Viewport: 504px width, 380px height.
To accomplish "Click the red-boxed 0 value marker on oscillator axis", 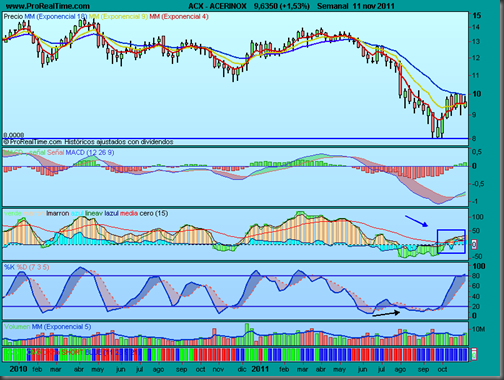I will 474,244.
